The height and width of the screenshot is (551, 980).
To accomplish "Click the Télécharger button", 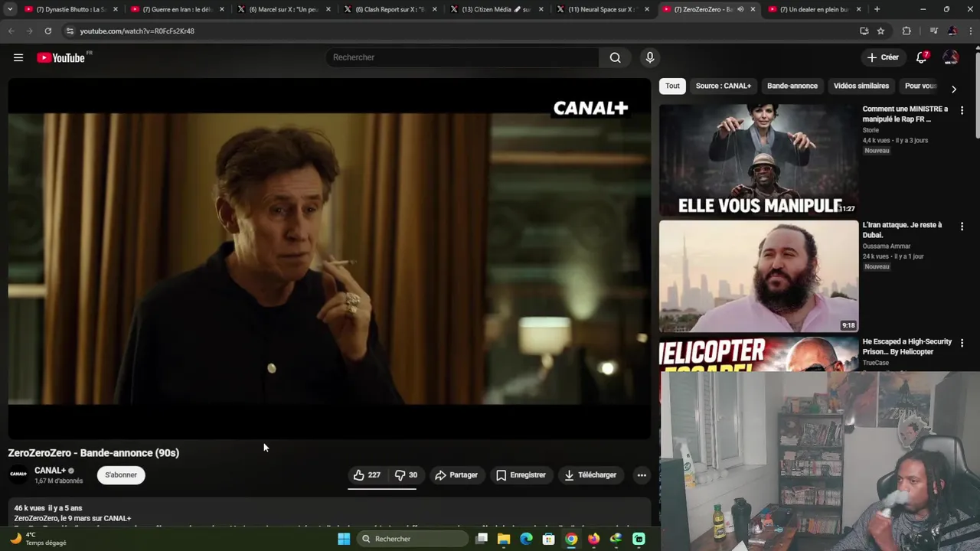I will pyautogui.click(x=590, y=475).
